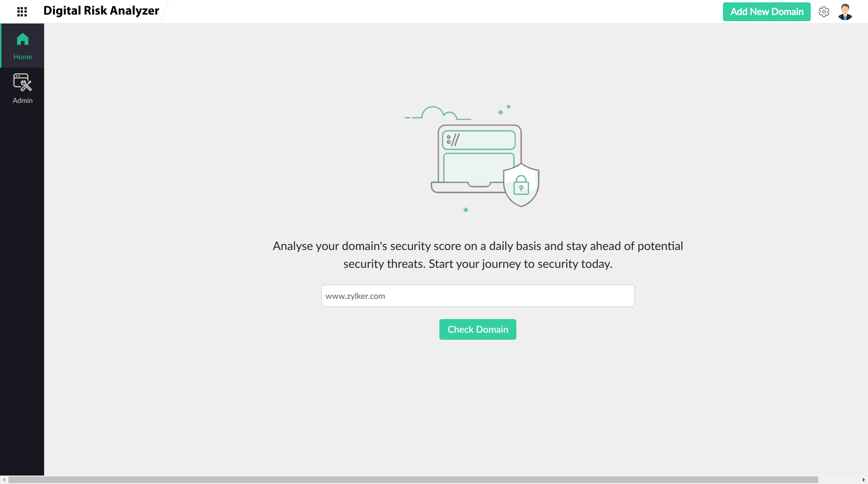Image resolution: width=868 pixels, height=484 pixels.
Task: Open settings via the gear icon
Action: (x=824, y=12)
